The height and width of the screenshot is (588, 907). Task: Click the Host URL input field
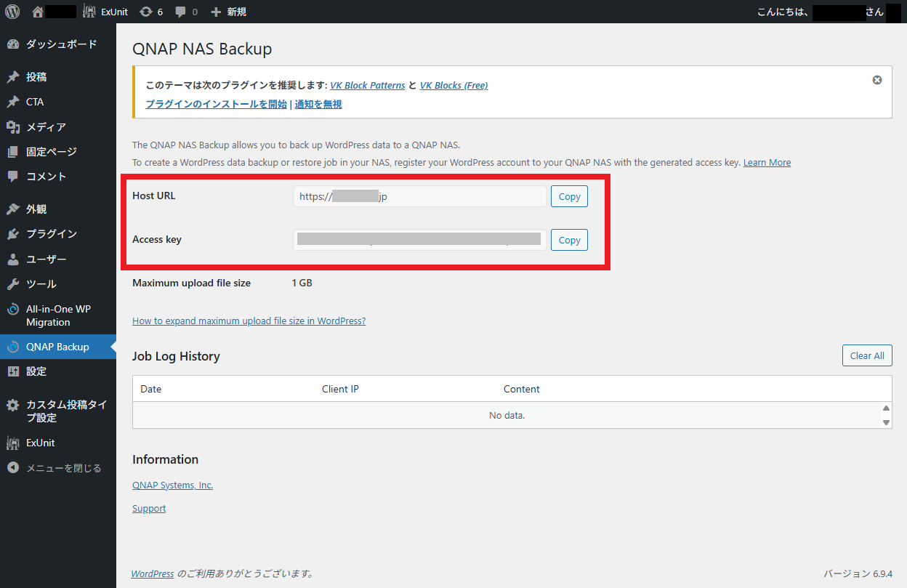419,196
